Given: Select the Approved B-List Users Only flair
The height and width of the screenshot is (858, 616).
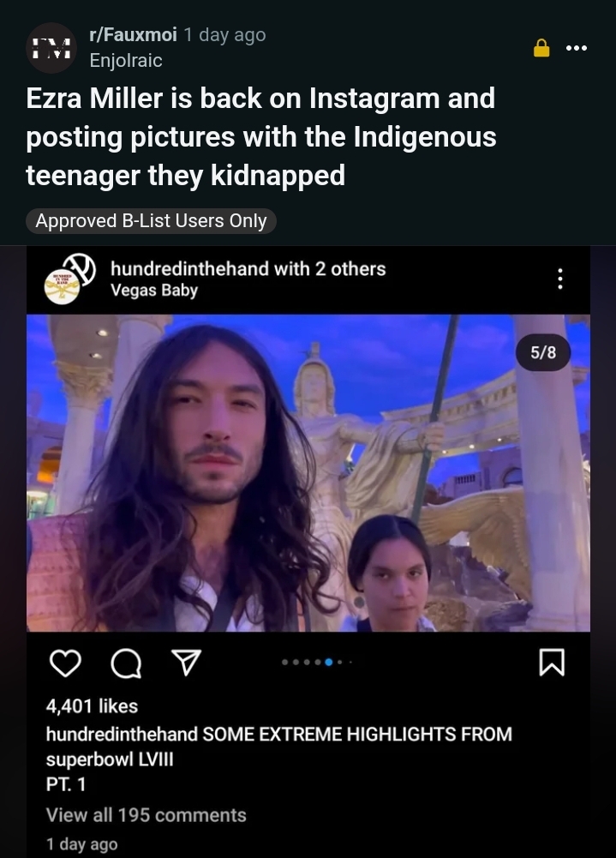Looking at the screenshot, I should pos(151,221).
